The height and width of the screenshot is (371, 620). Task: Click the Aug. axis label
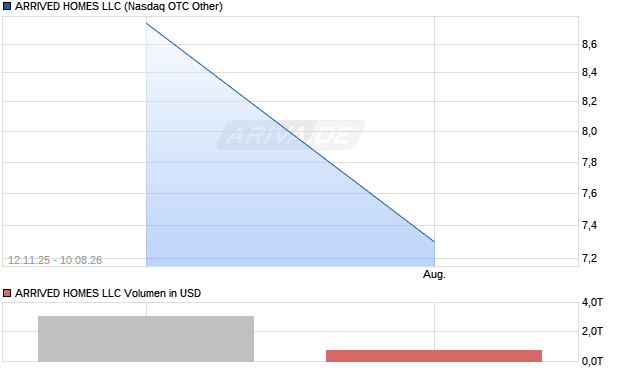point(434,274)
